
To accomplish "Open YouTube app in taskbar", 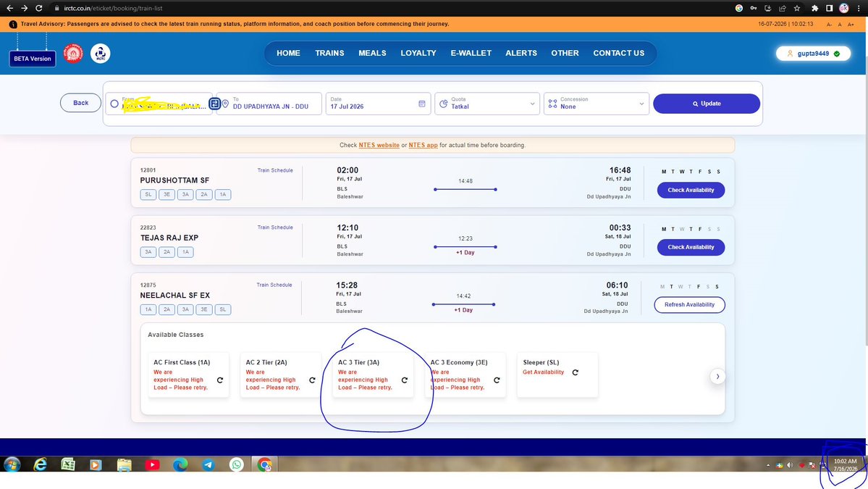I will point(152,464).
